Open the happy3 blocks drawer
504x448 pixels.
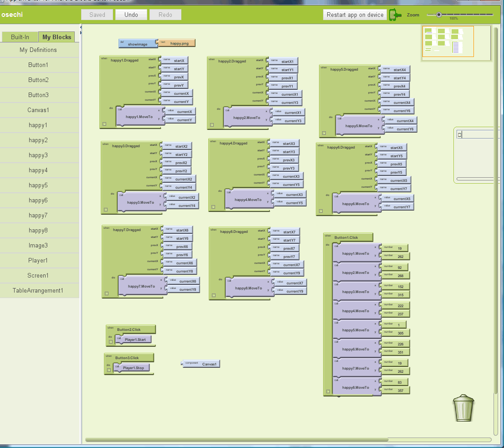pos(38,155)
